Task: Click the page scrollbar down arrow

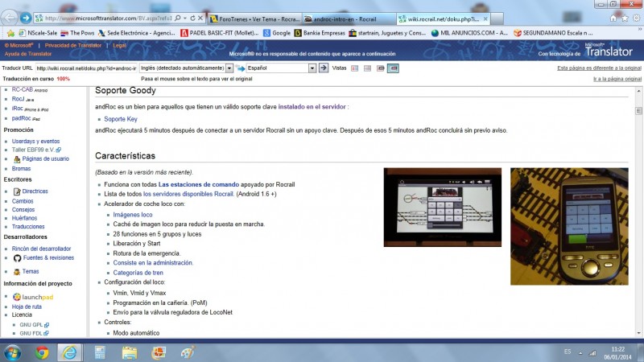Action: coord(638,333)
